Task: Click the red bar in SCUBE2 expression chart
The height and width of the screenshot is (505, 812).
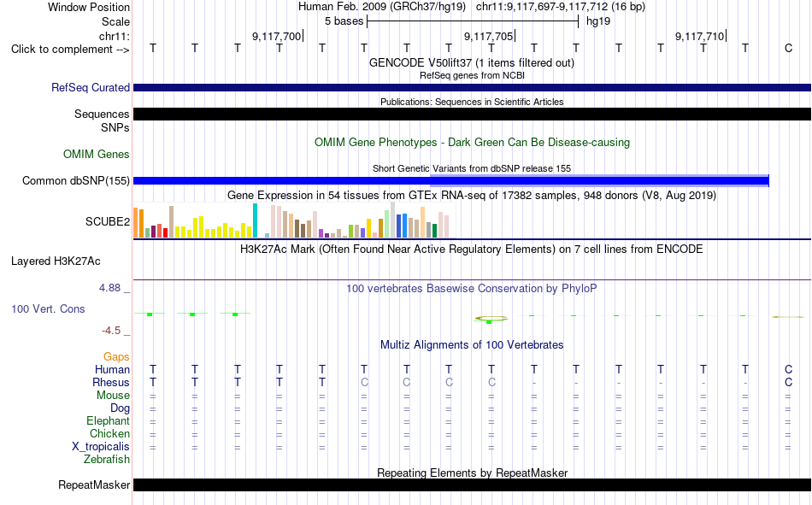Action: tap(165, 232)
